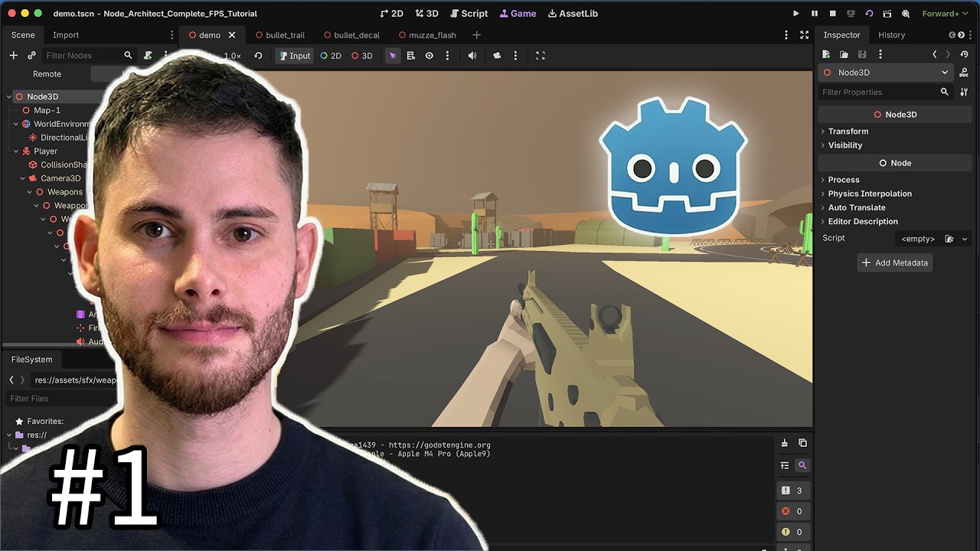Go to previous edited object arrow

coord(934,54)
